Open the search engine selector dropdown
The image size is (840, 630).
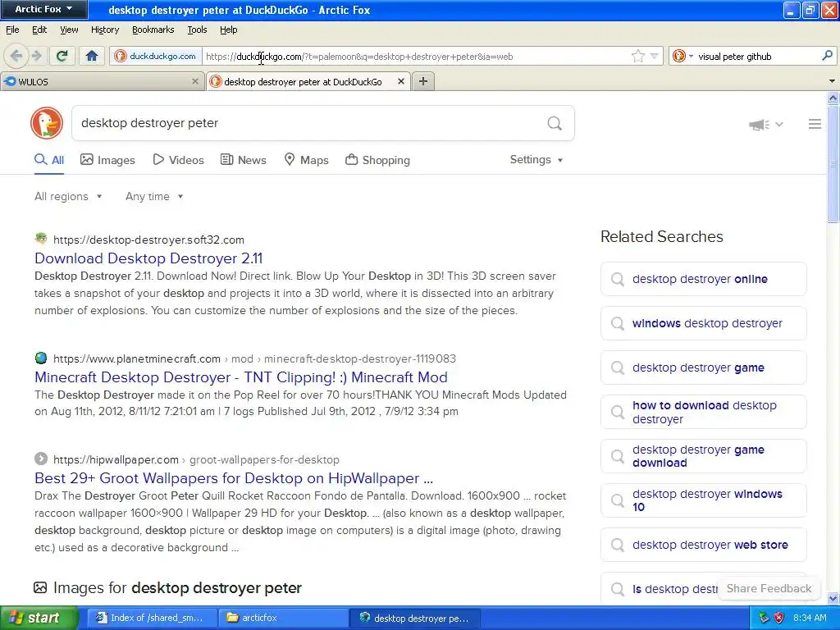[x=682, y=57]
